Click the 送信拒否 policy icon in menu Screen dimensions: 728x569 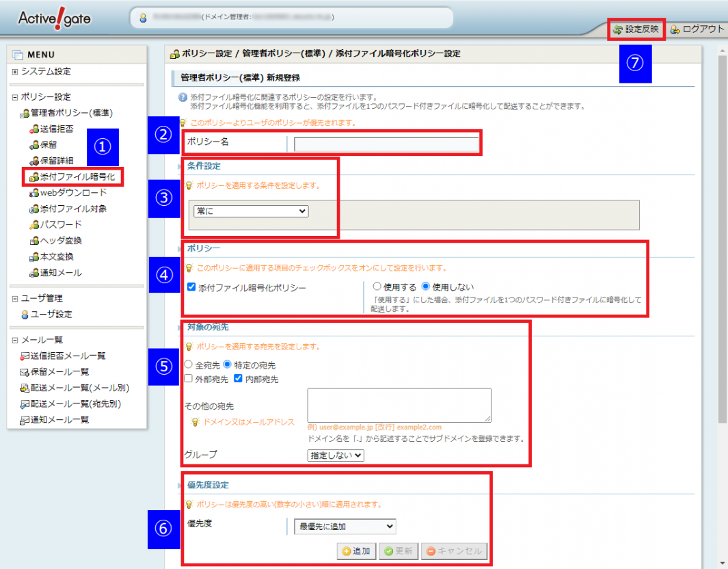coord(34,129)
